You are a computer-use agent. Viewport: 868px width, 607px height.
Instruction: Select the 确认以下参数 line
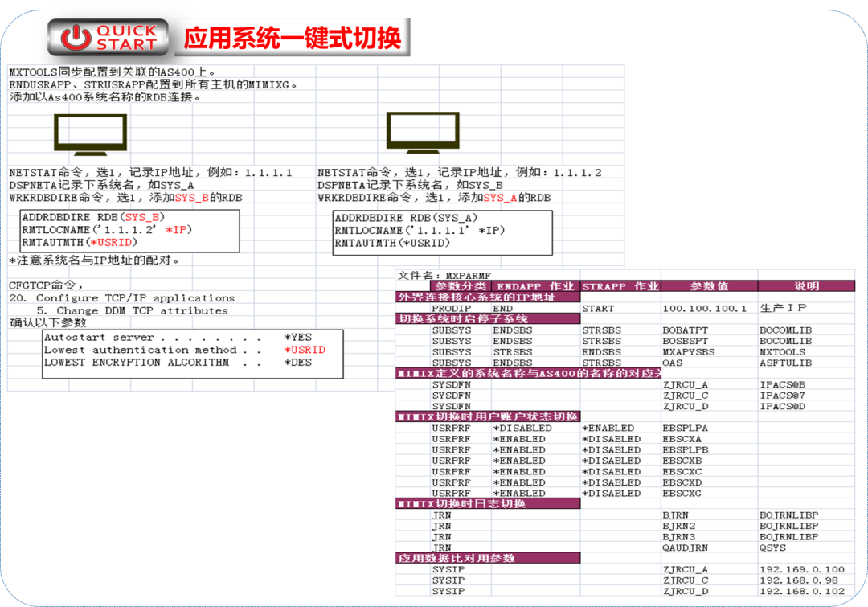47,323
